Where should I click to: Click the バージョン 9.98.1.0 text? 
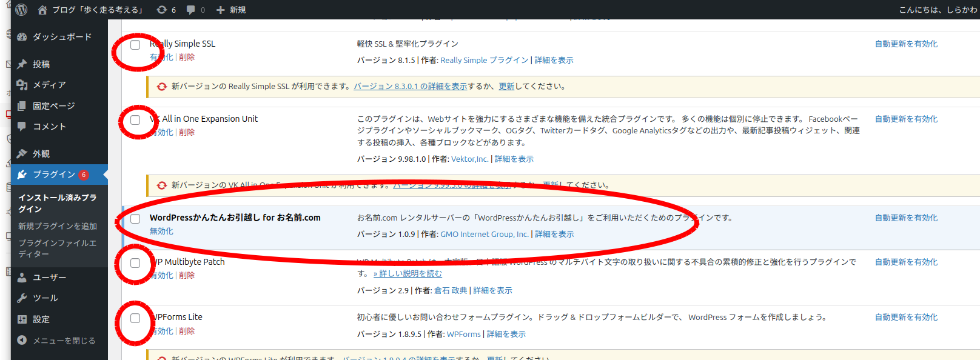point(392,159)
